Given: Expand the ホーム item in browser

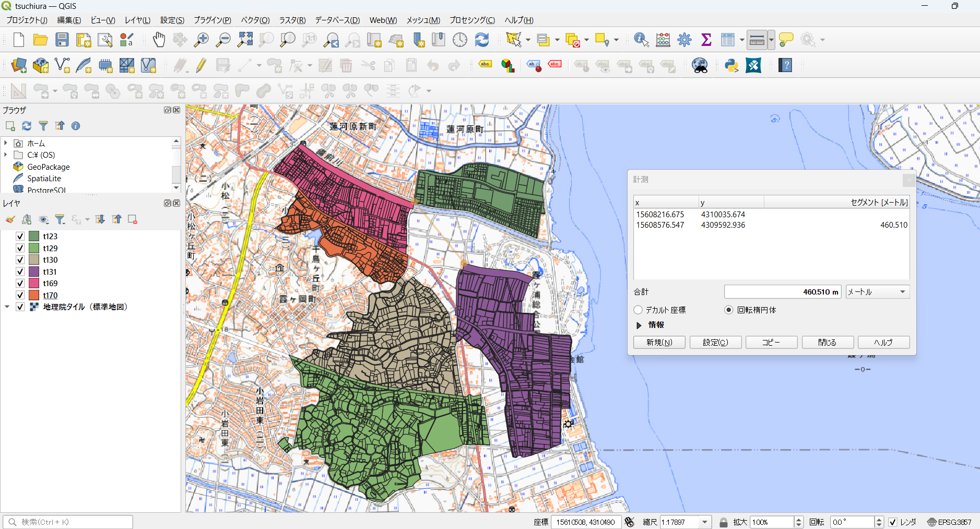Looking at the screenshot, I should (x=6, y=143).
